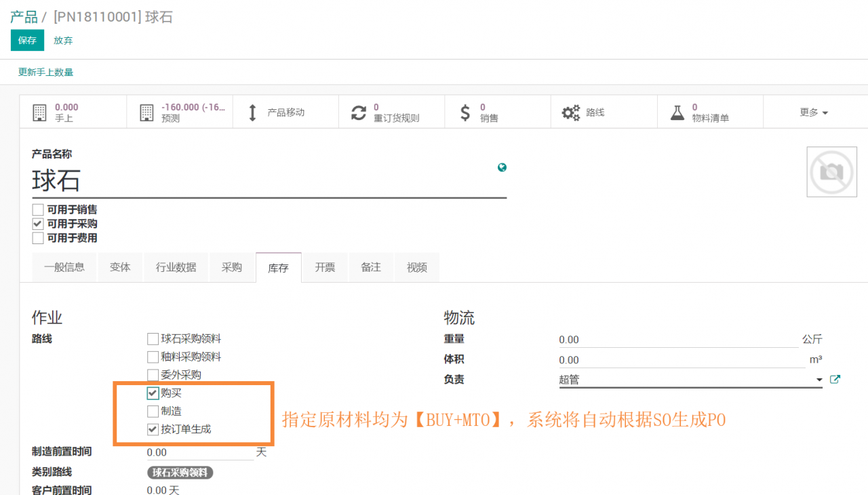Go to 产品 breadcrumb link
Screen dimensions: 868x495
pyautogui.click(x=24, y=17)
